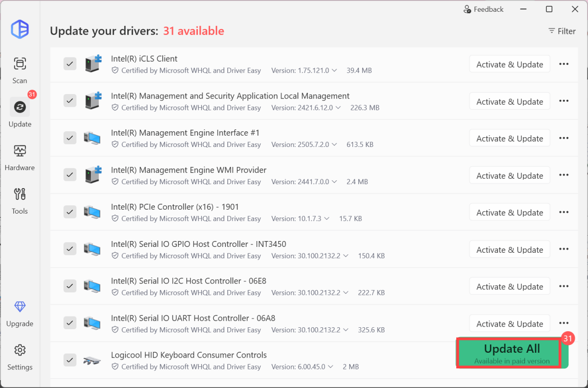Click the Intel Management Engine Interface device icon
Viewport: 588px width, 388px height.
[92, 138]
